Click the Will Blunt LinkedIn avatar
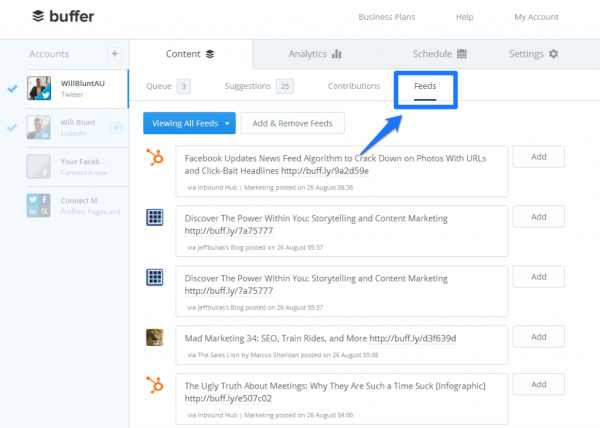The width and height of the screenshot is (600, 428). click(x=38, y=127)
